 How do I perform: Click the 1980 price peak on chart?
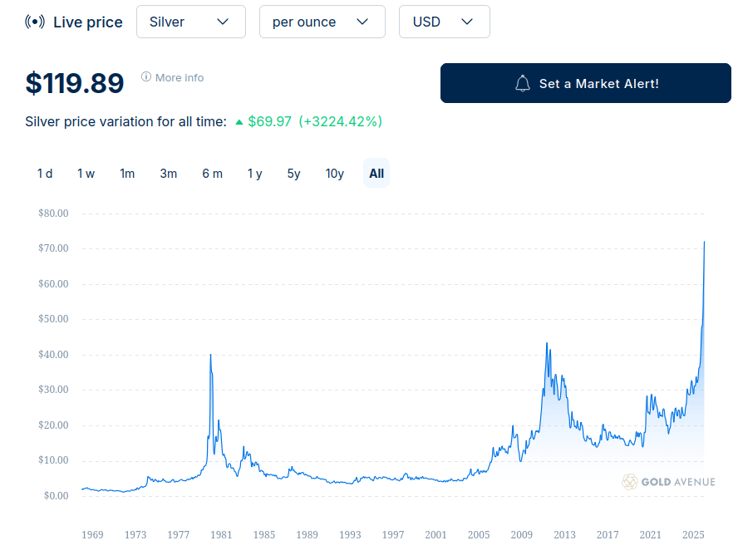[x=210, y=356]
